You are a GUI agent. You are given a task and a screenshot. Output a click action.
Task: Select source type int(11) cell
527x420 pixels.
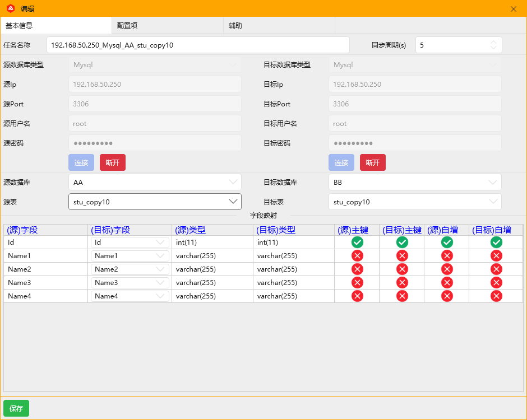(x=212, y=242)
